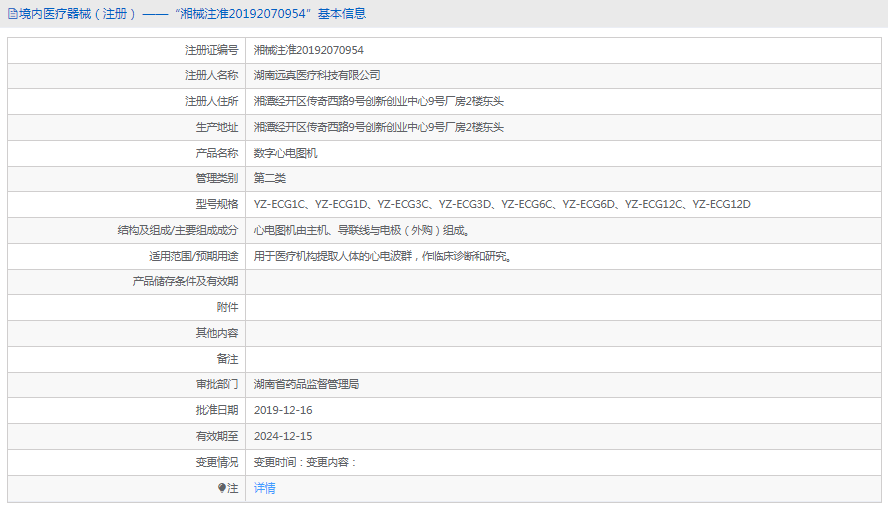Select the text 心电图机由主机、导联线与电极（外购）组成
This screenshot has width=888, height=508.
click(360, 230)
